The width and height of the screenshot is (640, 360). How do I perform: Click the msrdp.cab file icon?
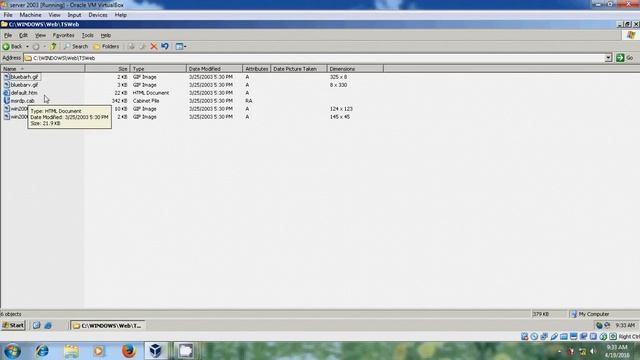(7, 100)
